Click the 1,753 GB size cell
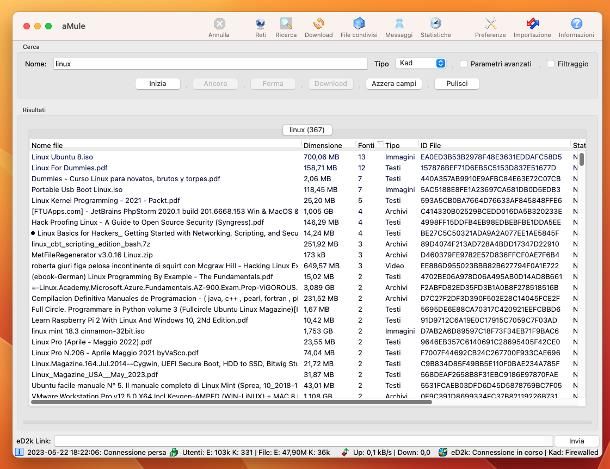This screenshot has width=610, height=469. (x=318, y=331)
